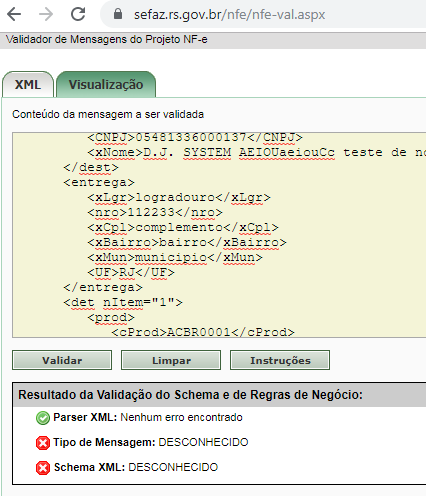This screenshot has width=426, height=496.
Task: Click the xLgr logradouro line in XML
Action: pos(179,197)
